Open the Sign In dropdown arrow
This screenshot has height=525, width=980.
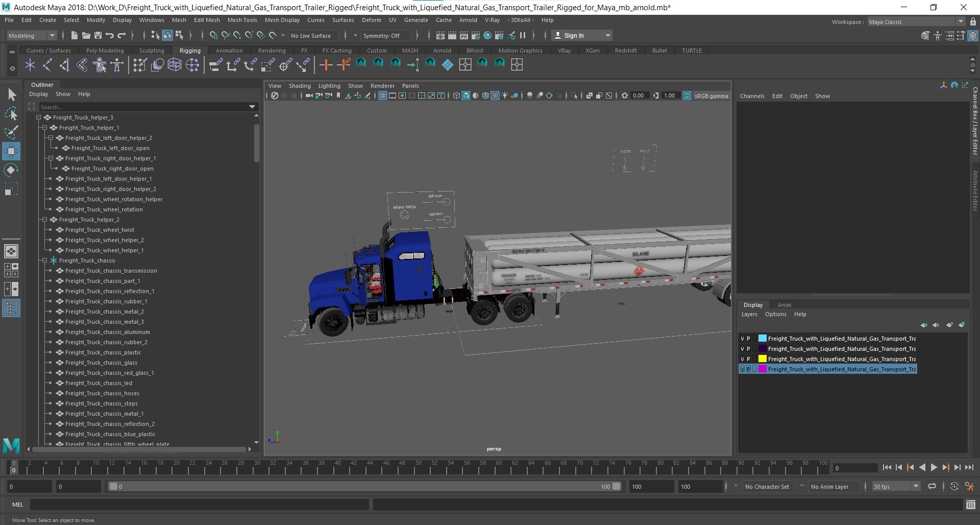tap(607, 35)
